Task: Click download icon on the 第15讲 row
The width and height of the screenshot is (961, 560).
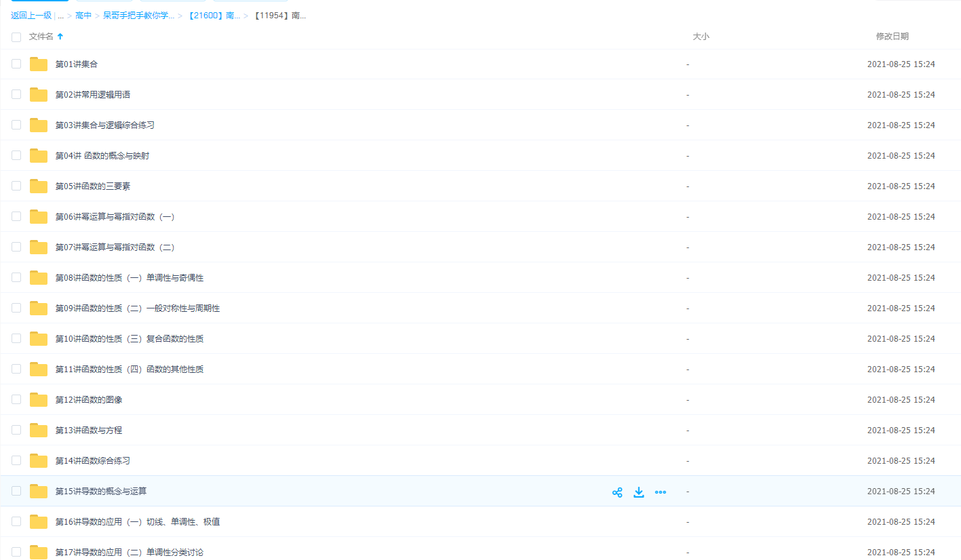Action: (x=638, y=492)
